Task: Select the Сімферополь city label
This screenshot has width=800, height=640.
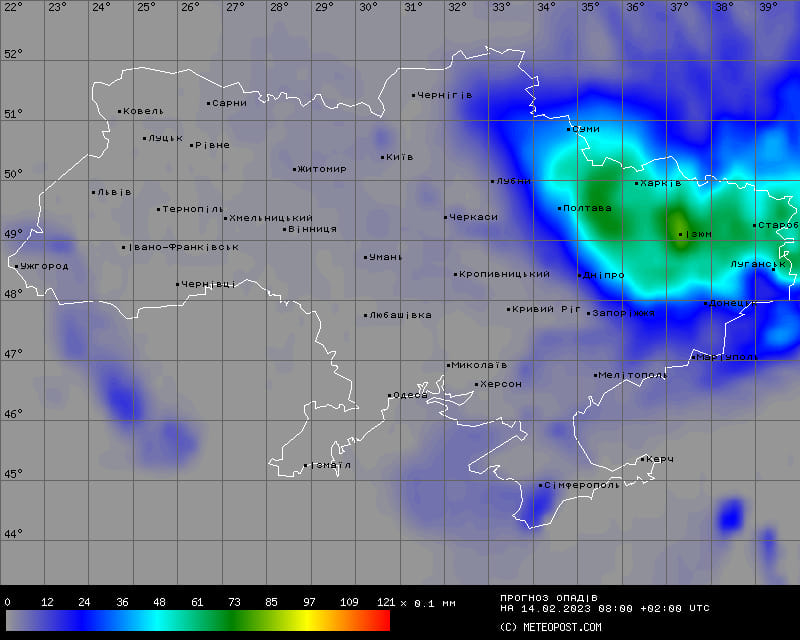Action: click(x=582, y=485)
